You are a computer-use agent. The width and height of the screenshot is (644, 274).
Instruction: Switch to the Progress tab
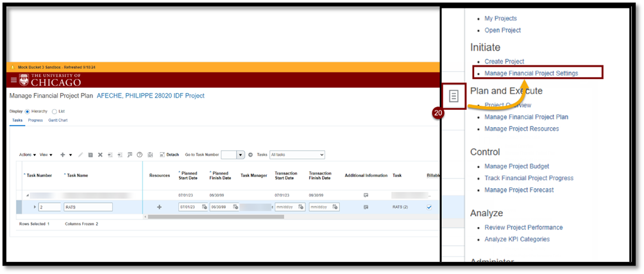coord(35,120)
